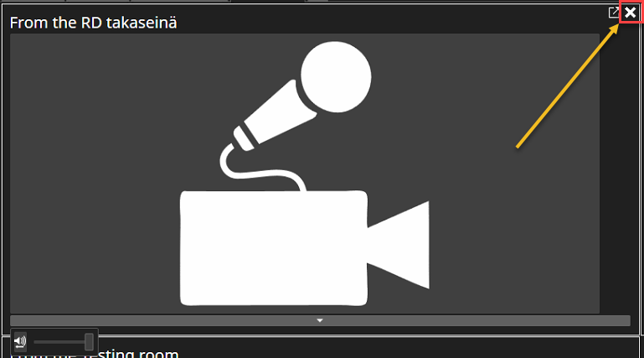
Task: Click the round microphone head
Action: (336, 76)
